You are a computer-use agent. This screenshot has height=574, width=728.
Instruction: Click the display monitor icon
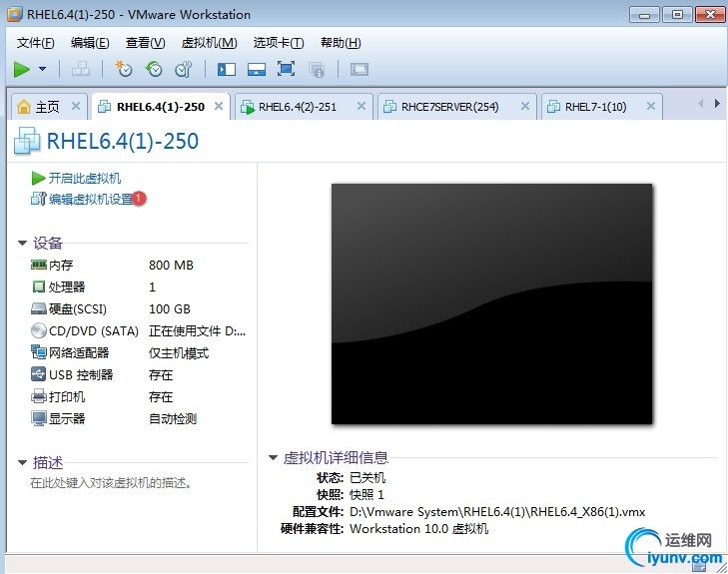39,418
